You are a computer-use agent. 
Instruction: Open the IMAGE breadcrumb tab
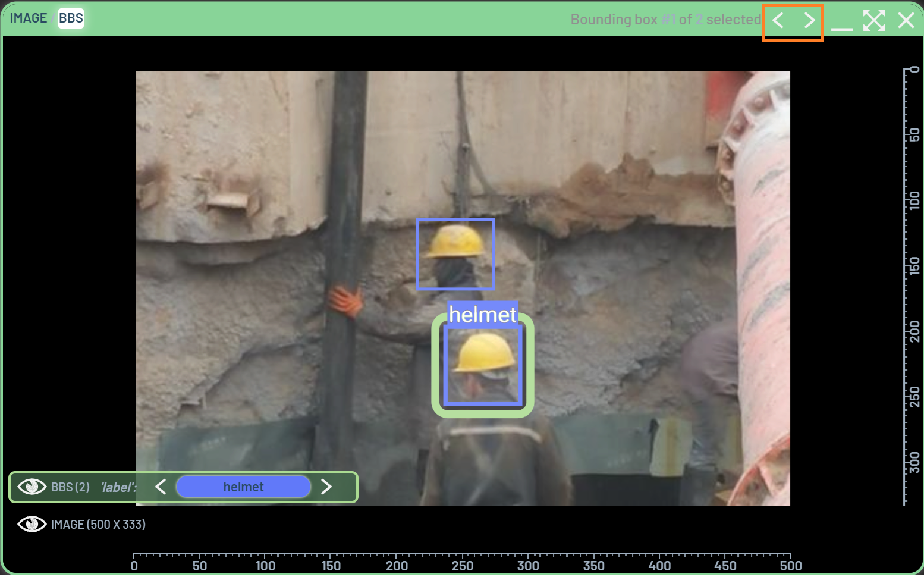click(28, 18)
